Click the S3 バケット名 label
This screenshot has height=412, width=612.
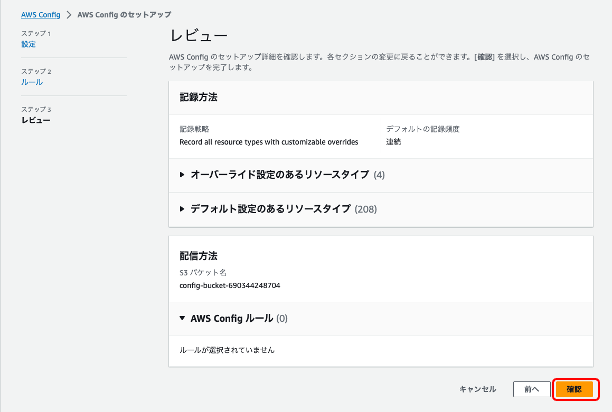pyautogui.click(x=203, y=272)
